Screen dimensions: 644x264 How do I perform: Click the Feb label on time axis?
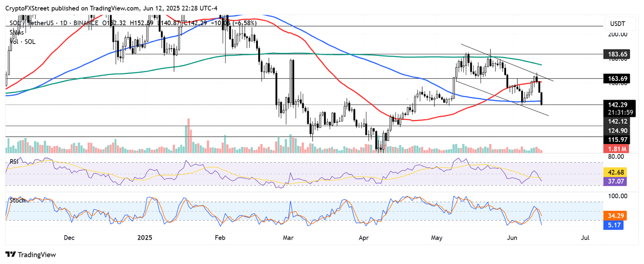[220, 238]
